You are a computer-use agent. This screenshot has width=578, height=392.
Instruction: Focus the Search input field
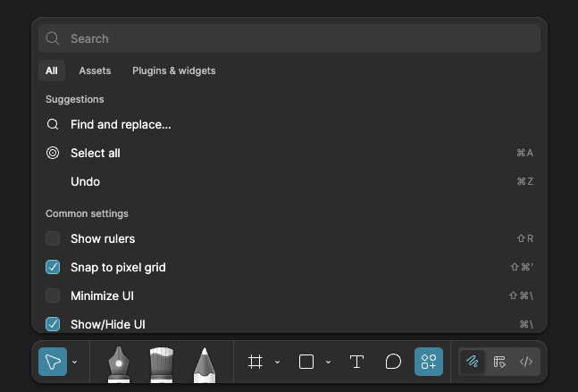pyautogui.click(x=289, y=38)
